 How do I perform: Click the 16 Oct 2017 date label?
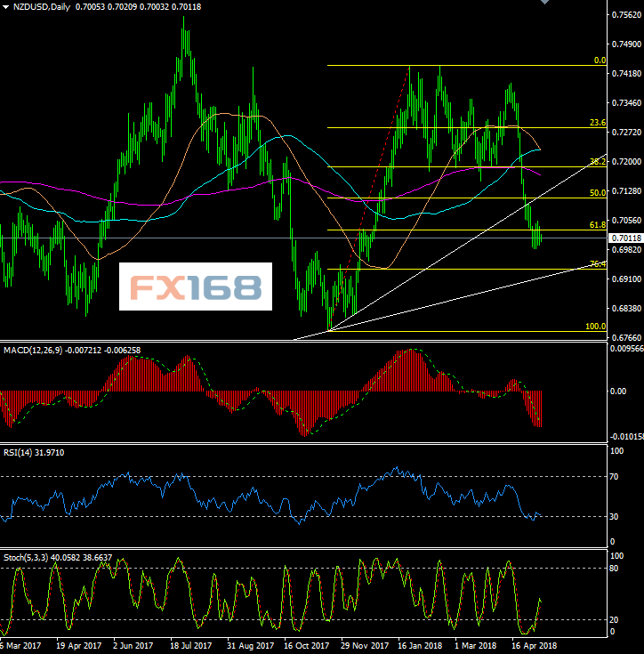[x=306, y=646]
